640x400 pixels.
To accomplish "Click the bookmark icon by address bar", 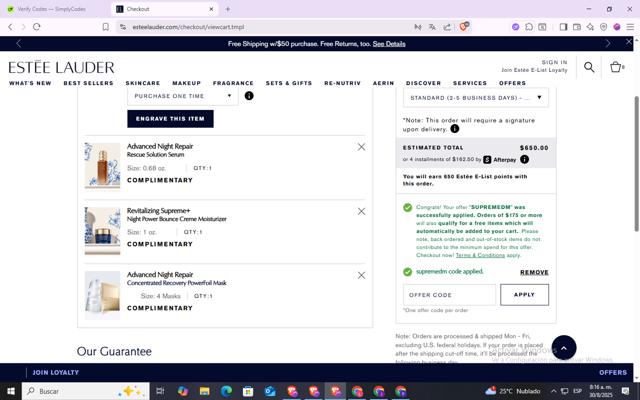I will click(106, 27).
